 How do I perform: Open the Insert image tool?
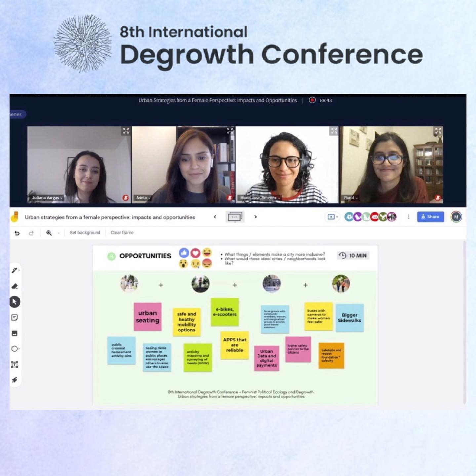[x=14, y=333]
